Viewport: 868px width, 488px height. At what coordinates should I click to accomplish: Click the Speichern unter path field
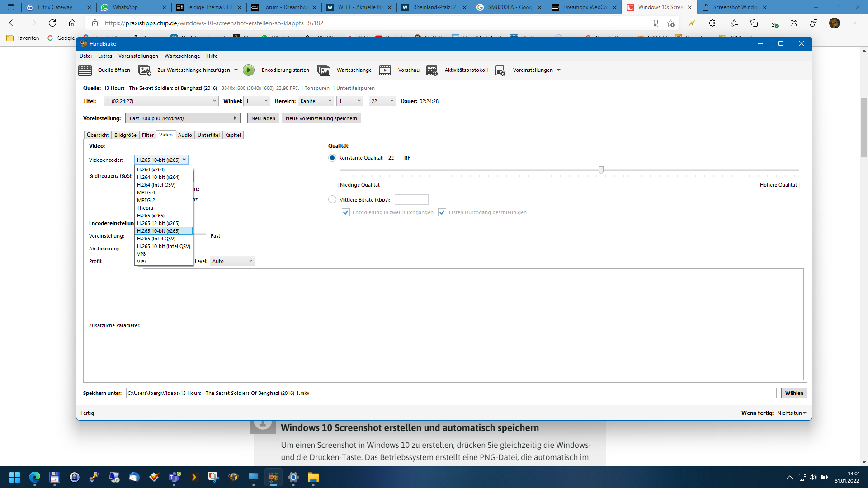[x=451, y=393]
